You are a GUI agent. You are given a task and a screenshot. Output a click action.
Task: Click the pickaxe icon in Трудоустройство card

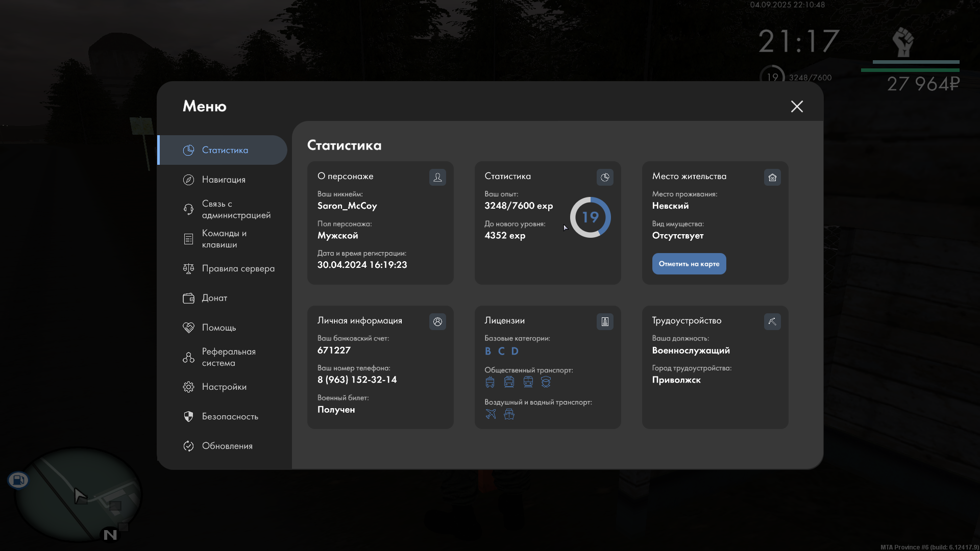click(x=772, y=321)
